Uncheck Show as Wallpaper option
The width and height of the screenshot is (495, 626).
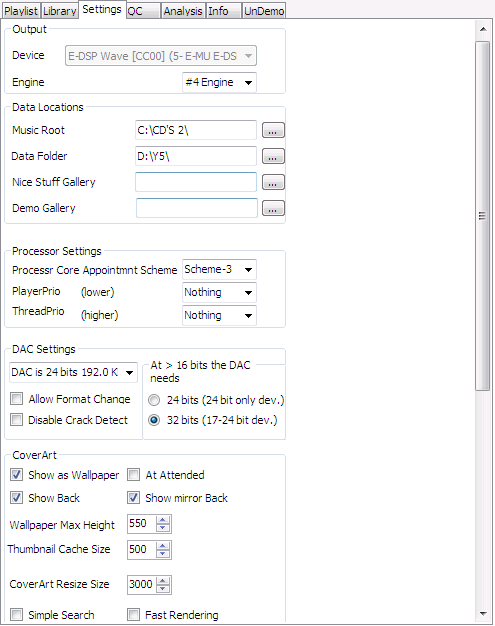(x=16, y=475)
